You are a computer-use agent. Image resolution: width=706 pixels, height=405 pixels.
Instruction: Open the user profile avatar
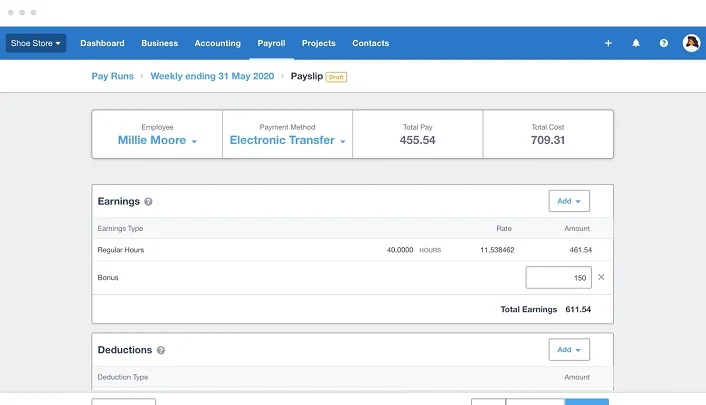(x=691, y=43)
